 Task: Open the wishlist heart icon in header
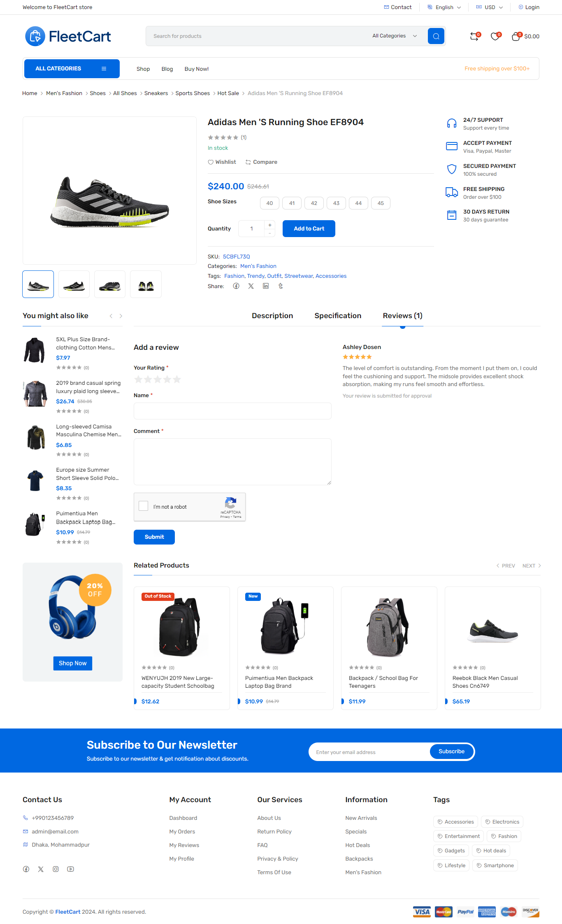pyautogui.click(x=495, y=37)
